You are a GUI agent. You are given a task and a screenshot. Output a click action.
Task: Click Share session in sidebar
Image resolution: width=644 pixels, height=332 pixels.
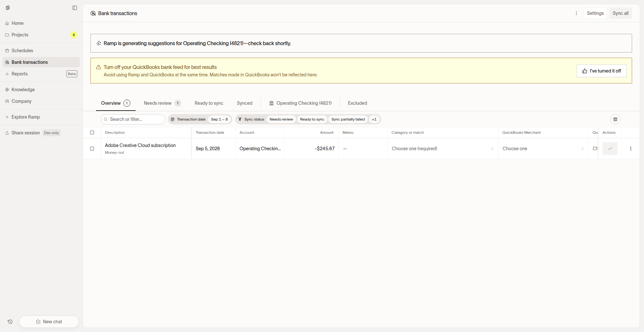pos(41,133)
